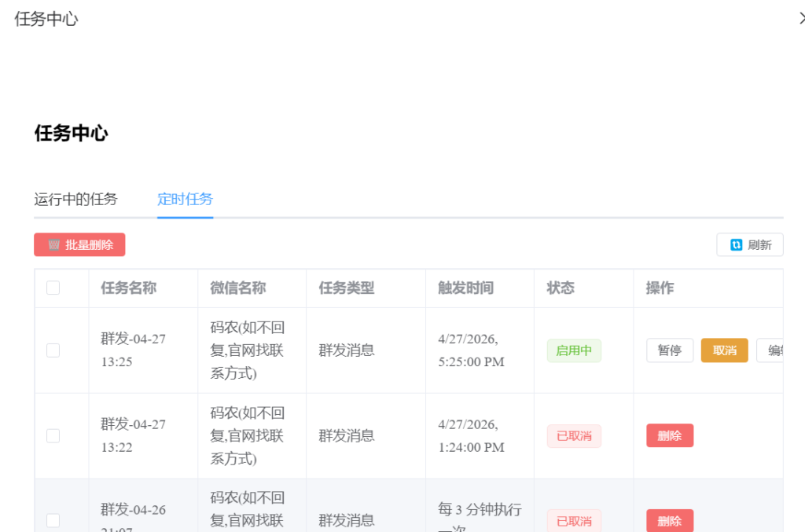Image resolution: width=805 pixels, height=532 pixels.
Task: Click the 触发时间 column header
Action: (x=465, y=288)
